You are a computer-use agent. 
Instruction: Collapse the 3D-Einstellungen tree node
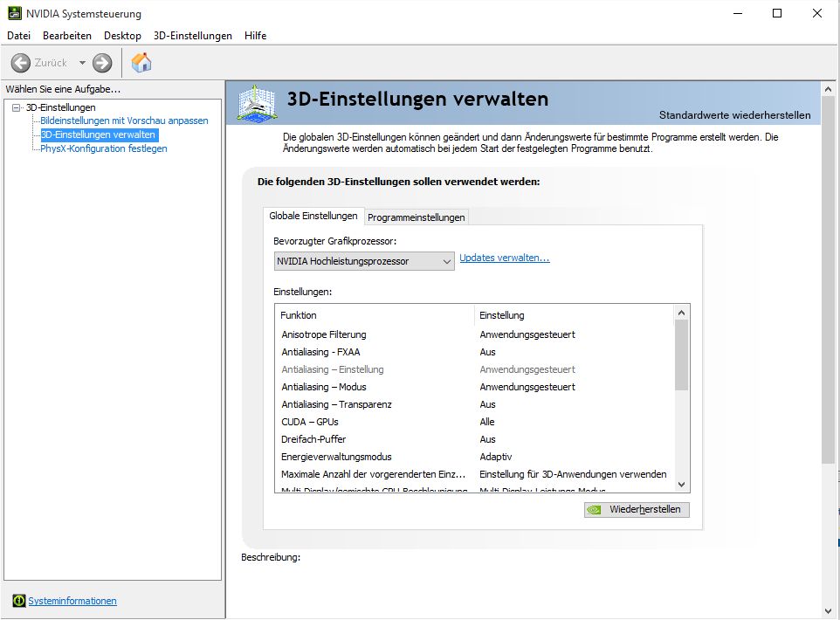(x=16, y=107)
